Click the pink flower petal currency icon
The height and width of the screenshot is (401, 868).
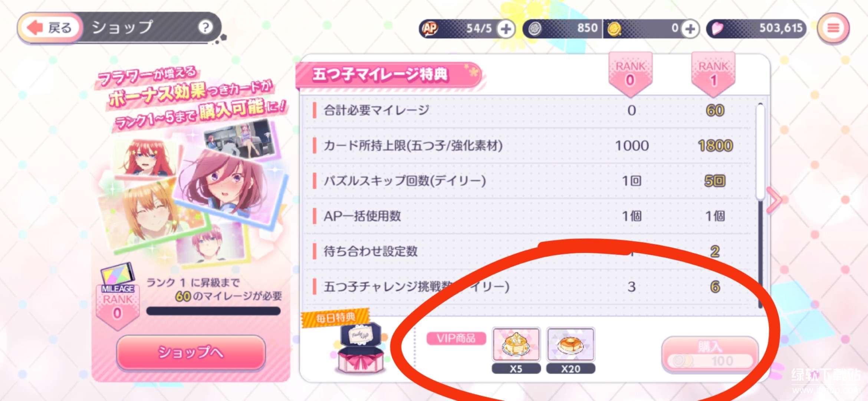click(717, 28)
